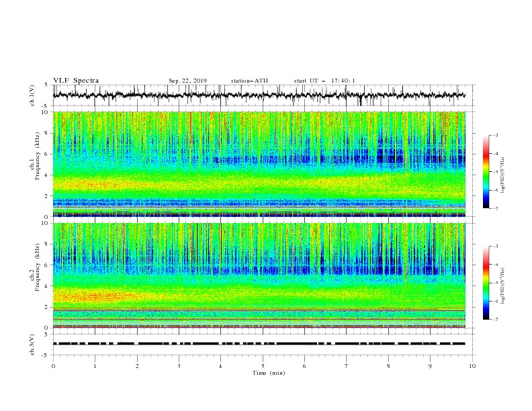The image size is (532, 411).
Task: Click the "-7" tick on ch.2 color bar
Action: click(495, 319)
